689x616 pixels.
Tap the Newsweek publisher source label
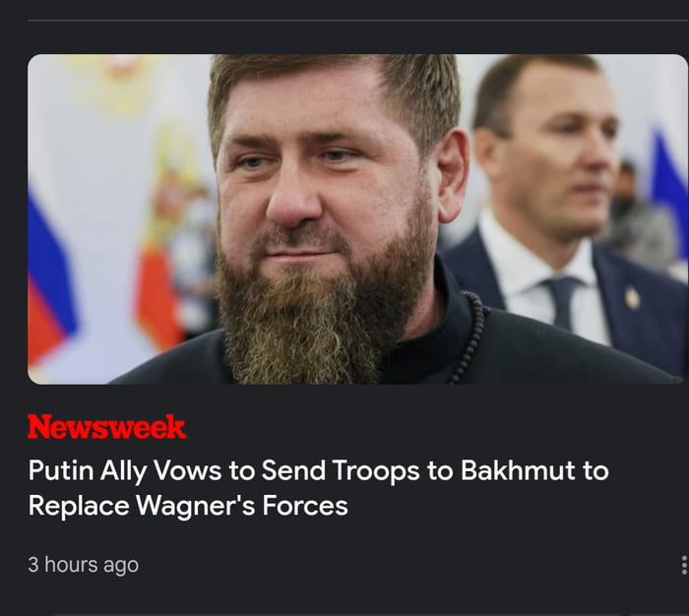[x=106, y=427]
